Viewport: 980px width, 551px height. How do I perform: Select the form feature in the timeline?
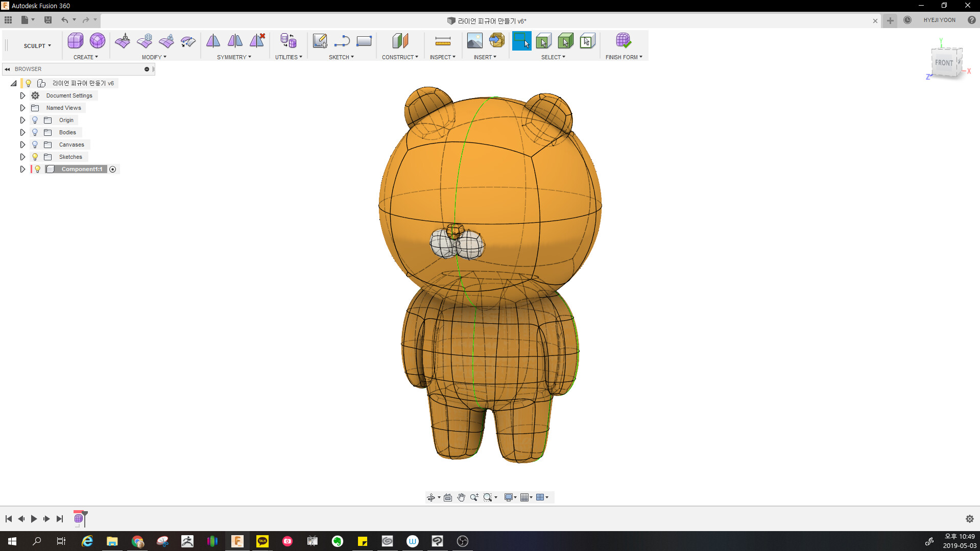(x=79, y=519)
